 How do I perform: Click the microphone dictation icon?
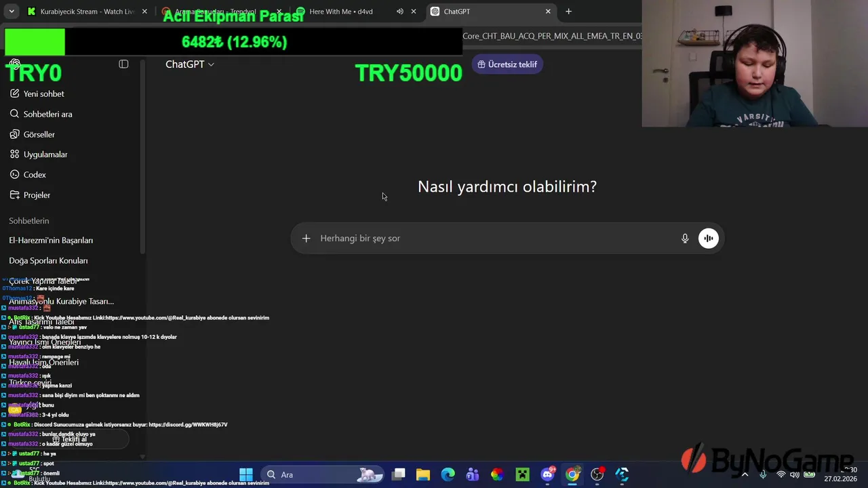click(685, 238)
